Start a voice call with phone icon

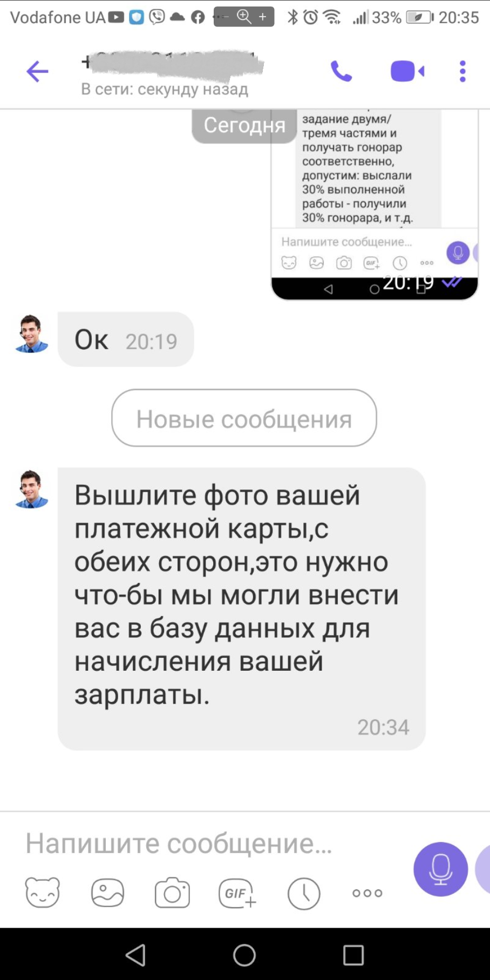click(341, 71)
